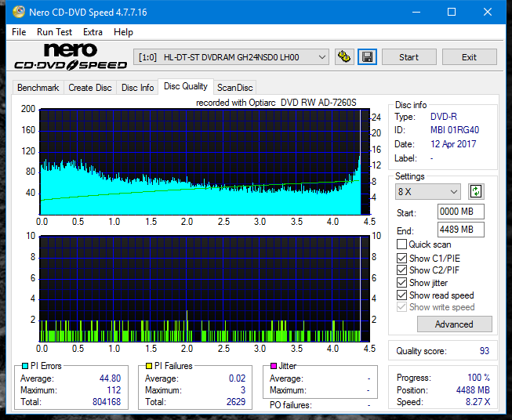
Task: Click the recorded with Optiarc caption
Action: pyautogui.click(x=276, y=103)
